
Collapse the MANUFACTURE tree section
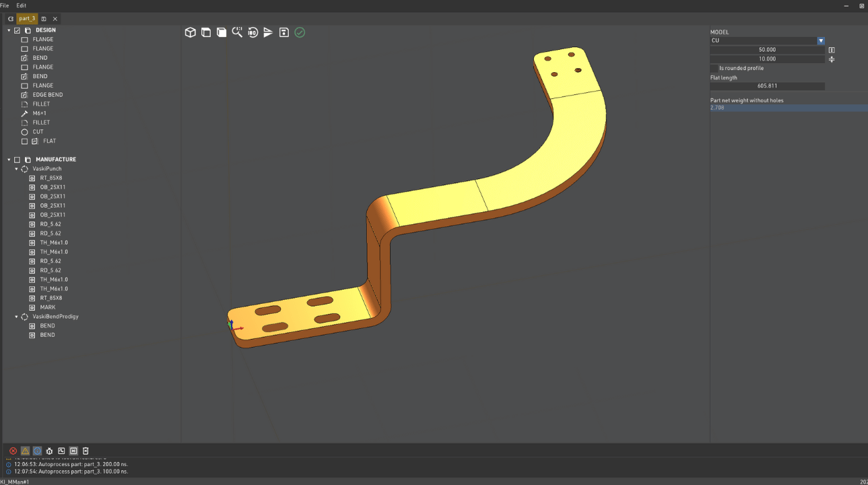[x=9, y=160]
